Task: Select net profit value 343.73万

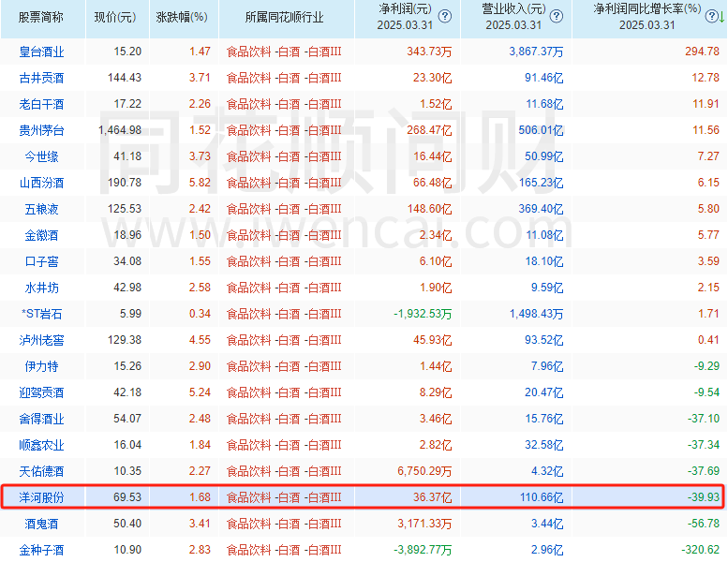Action: (x=429, y=52)
